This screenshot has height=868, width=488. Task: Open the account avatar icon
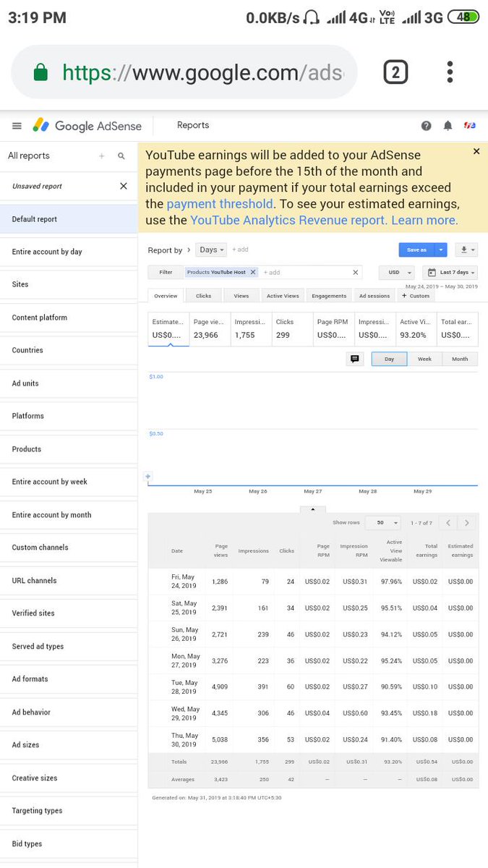(x=469, y=126)
